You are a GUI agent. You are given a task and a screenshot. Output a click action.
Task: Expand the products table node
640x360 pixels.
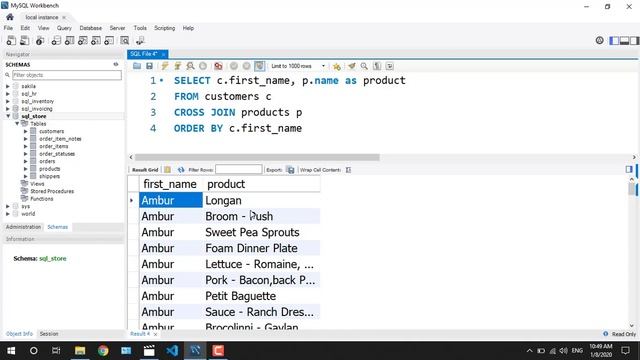click(x=26, y=169)
